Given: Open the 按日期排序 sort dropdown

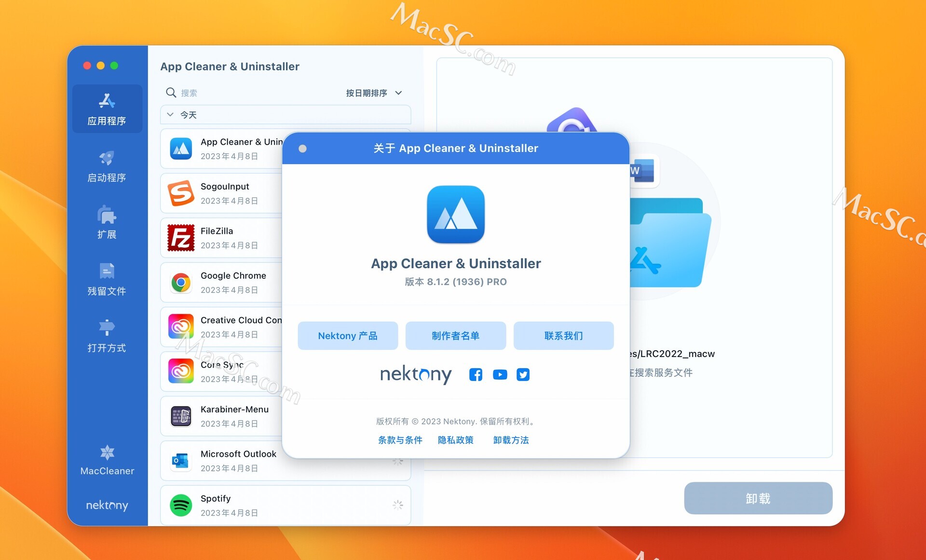Looking at the screenshot, I should pos(374,93).
